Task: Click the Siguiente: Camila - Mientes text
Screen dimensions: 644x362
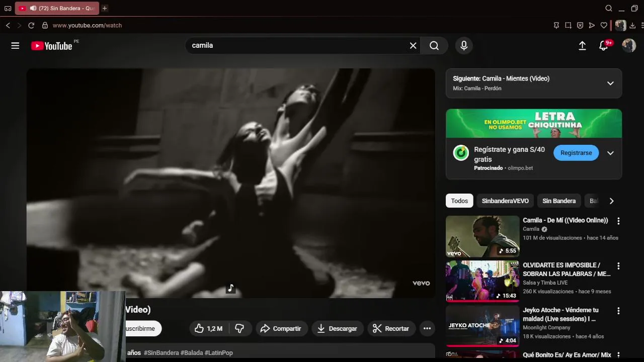Action: [x=501, y=78]
